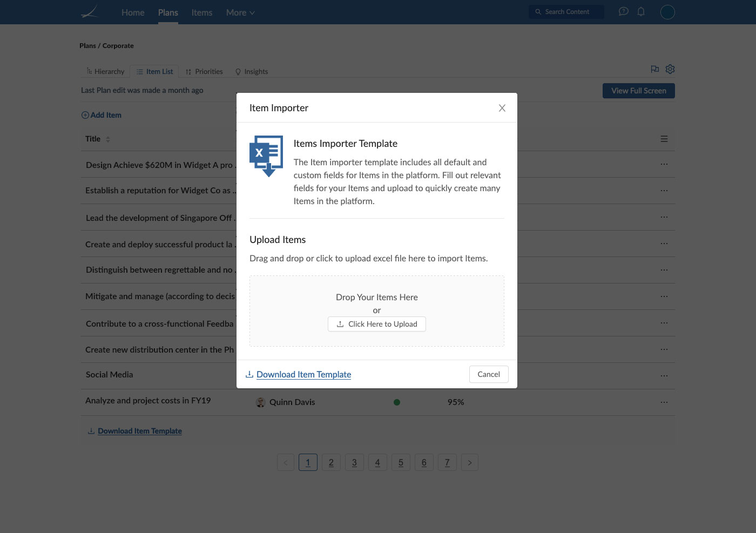
Task: Open options for Lead the development row
Action: pyautogui.click(x=664, y=217)
